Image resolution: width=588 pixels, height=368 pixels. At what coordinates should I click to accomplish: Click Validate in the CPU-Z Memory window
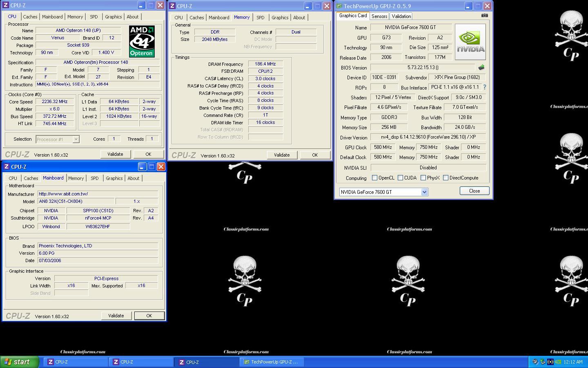pyautogui.click(x=282, y=155)
